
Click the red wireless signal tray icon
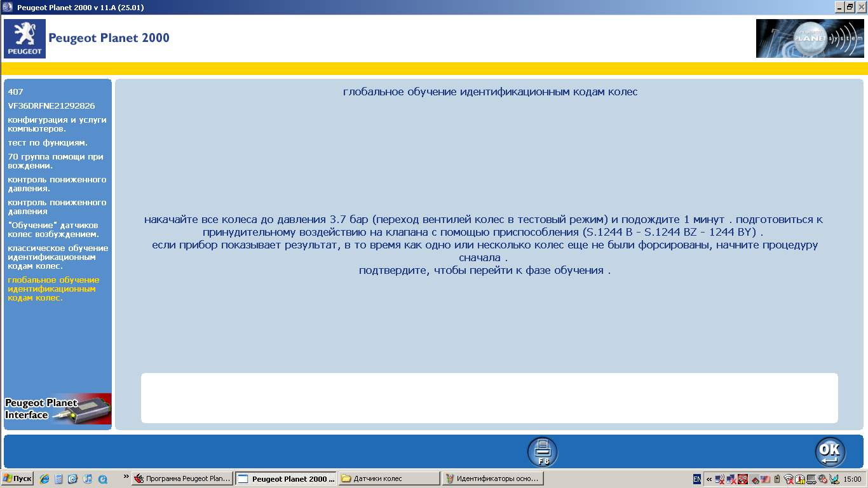pos(743,479)
